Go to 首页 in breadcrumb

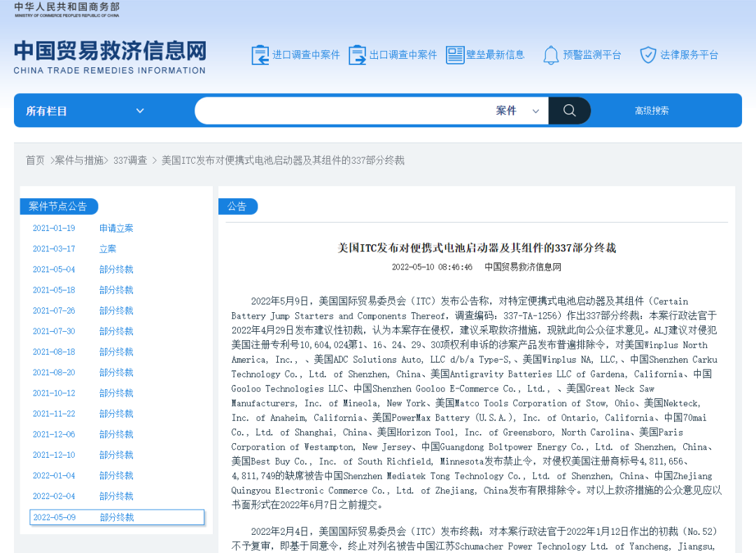pyautogui.click(x=35, y=160)
